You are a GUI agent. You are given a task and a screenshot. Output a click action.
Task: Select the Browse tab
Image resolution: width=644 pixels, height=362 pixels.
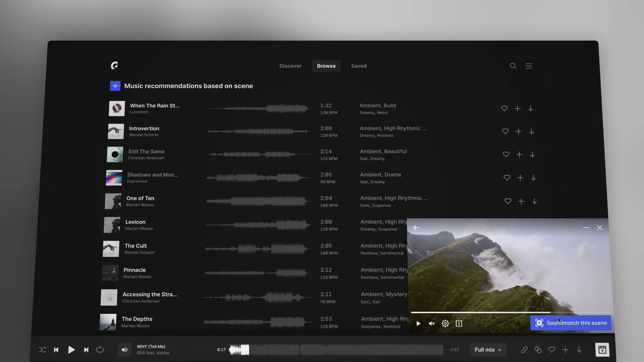(326, 65)
